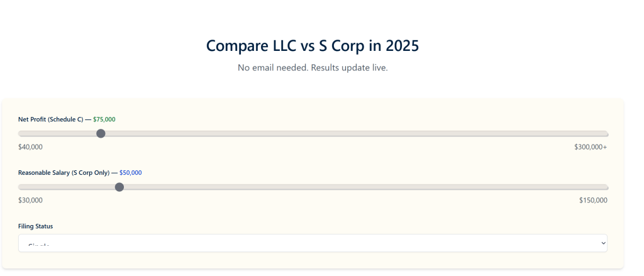
Task: Click the Net Profit slider handle
Action: click(101, 133)
